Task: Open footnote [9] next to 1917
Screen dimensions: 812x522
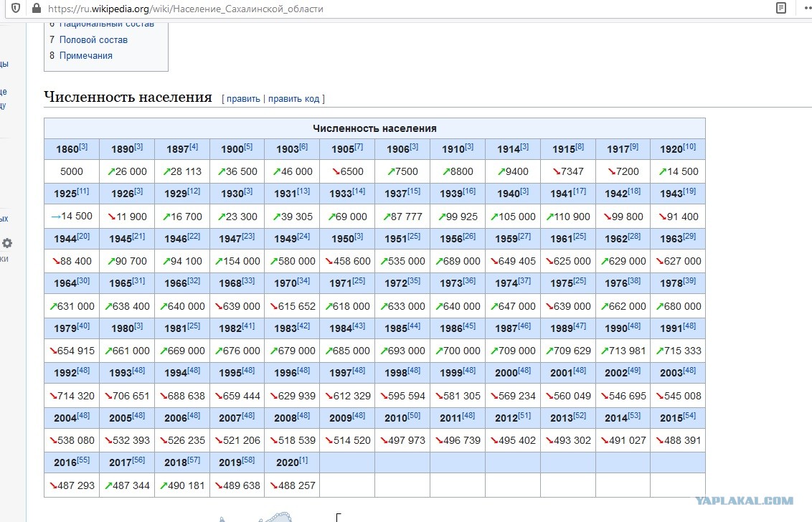Action: click(x=634, y=146)
